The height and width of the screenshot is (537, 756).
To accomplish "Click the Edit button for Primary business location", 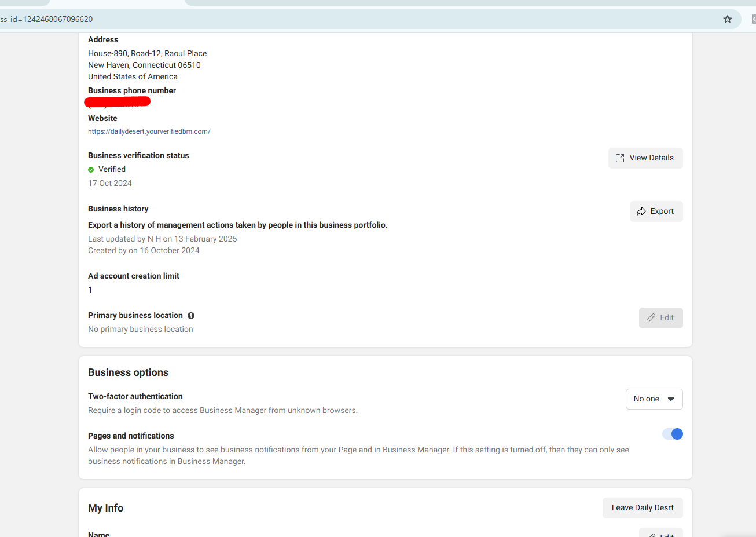I will coord(660,318).
